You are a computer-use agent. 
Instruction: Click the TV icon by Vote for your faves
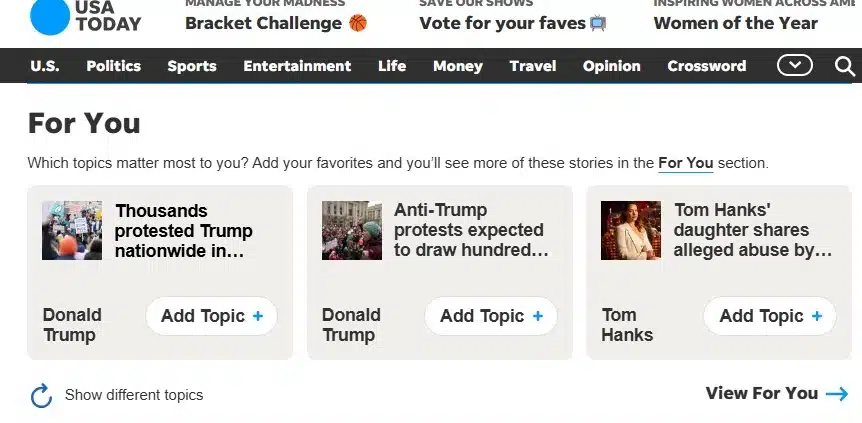[598, 23]
